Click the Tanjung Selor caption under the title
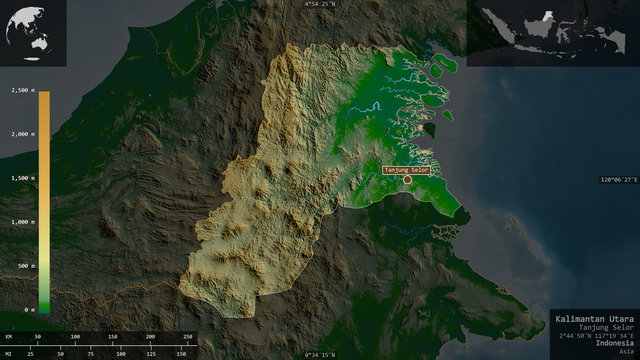 click(606, 328)
